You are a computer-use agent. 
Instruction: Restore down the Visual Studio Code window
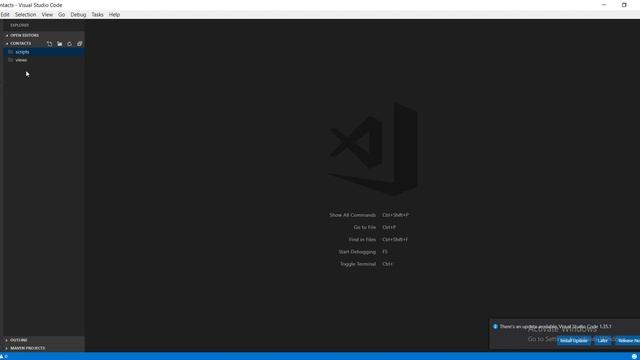point(624,5)
